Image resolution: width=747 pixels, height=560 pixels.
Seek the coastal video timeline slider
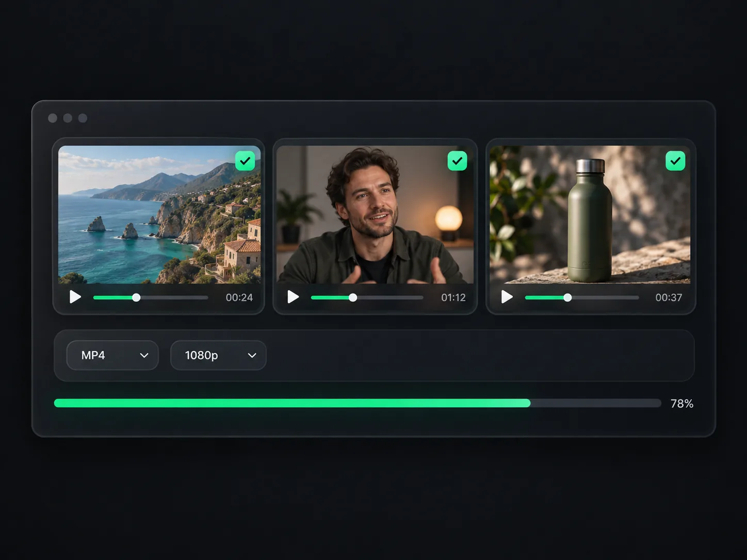point(151,298)
